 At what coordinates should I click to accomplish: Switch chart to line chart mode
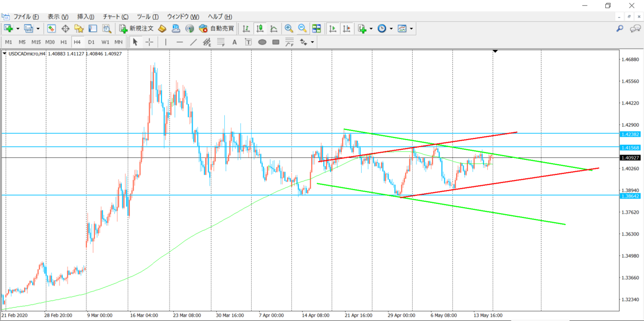274,28
